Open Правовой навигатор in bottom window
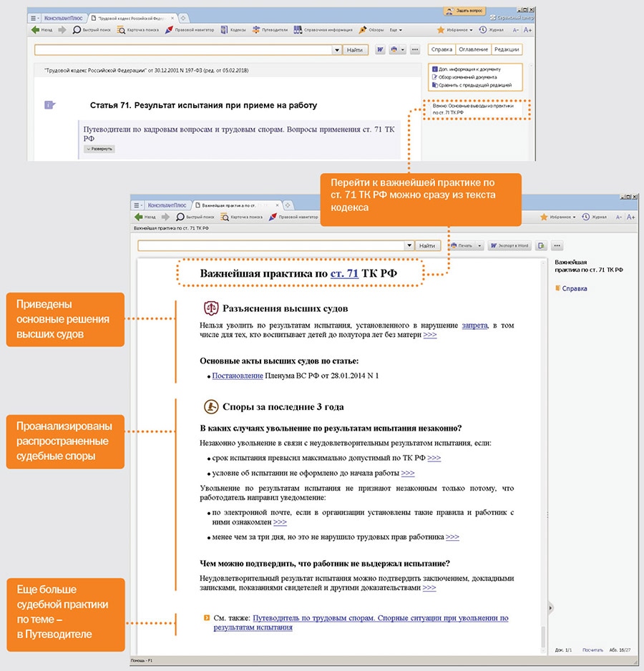The width and height of the screenshot is (644, 671). click(293, 217)
